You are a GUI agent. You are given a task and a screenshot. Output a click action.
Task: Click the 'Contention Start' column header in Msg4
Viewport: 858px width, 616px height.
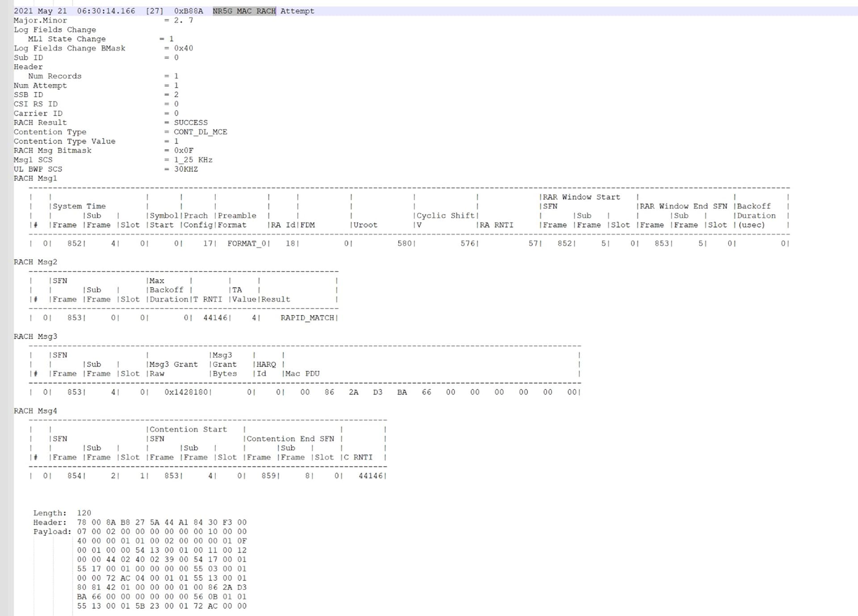pyautogui.click(x=188, y=430)
